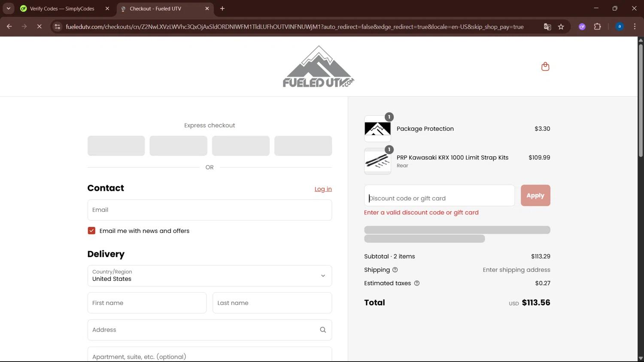644x362 pixels.
Task: Focus the Email input field
Action: tap(210, 210)
